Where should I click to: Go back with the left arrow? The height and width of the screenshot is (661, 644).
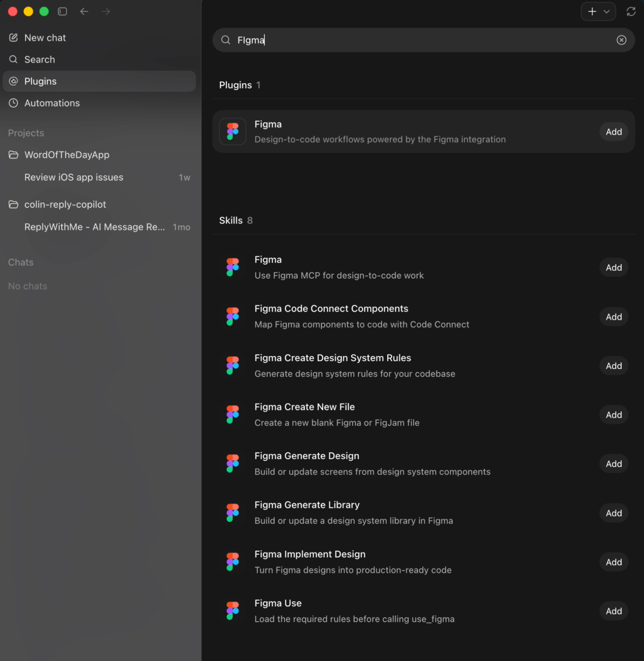(x=84, y=11)
